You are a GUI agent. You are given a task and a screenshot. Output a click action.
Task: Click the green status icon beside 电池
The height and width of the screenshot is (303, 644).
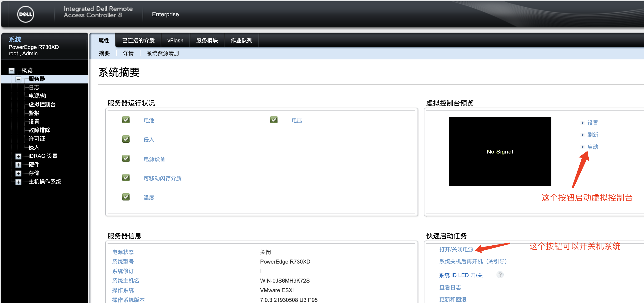[x=126, y=120]
